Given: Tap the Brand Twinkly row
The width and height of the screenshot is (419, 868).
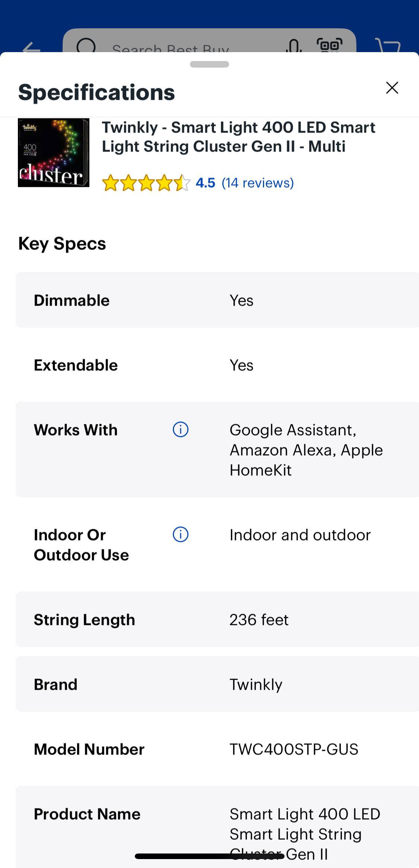Looking at the screenshot, I should pyautogui.click(x=217, y=684).
